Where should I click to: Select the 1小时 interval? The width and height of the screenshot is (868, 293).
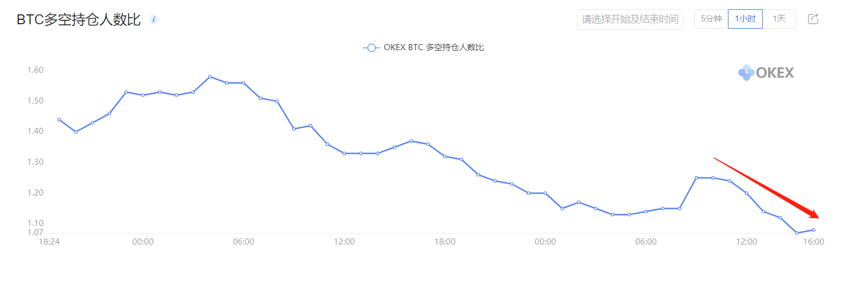(x=745, y=19)
